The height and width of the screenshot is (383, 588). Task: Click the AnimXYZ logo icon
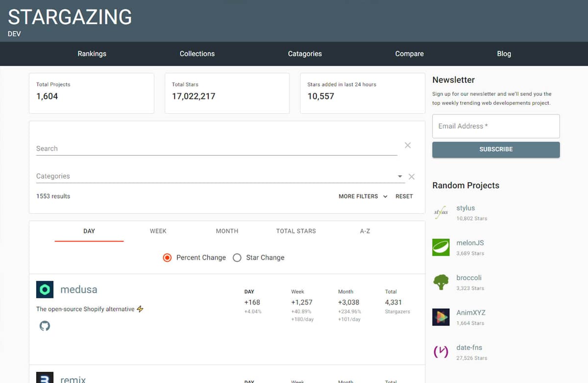[x=441, y=317]
